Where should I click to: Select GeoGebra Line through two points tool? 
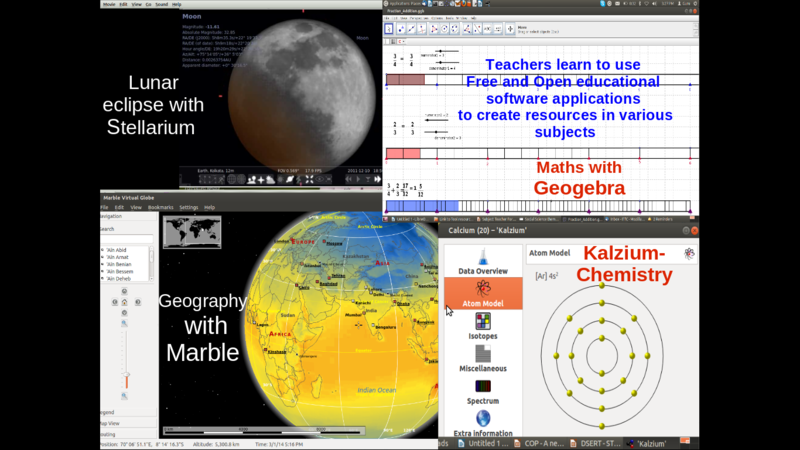coord(412,29)
